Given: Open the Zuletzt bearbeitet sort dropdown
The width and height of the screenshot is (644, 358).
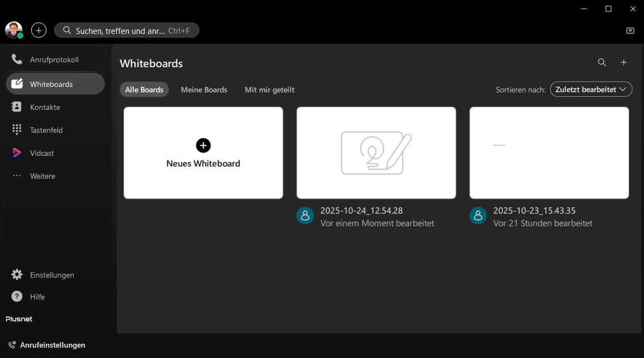Looking at the screenshot, I should pos(590,89).
